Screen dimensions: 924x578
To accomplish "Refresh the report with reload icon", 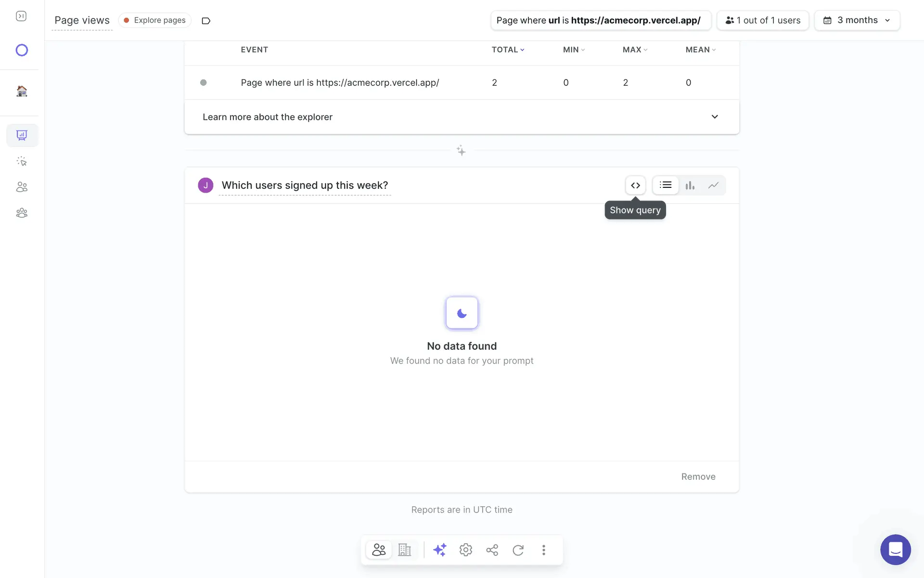I will coord(518,550).
